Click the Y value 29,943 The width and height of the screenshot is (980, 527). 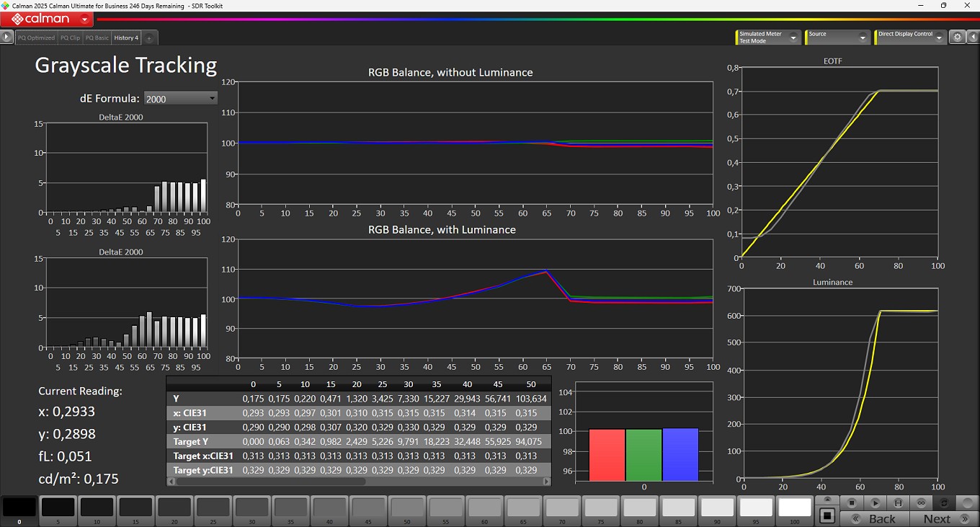point(467,398)
